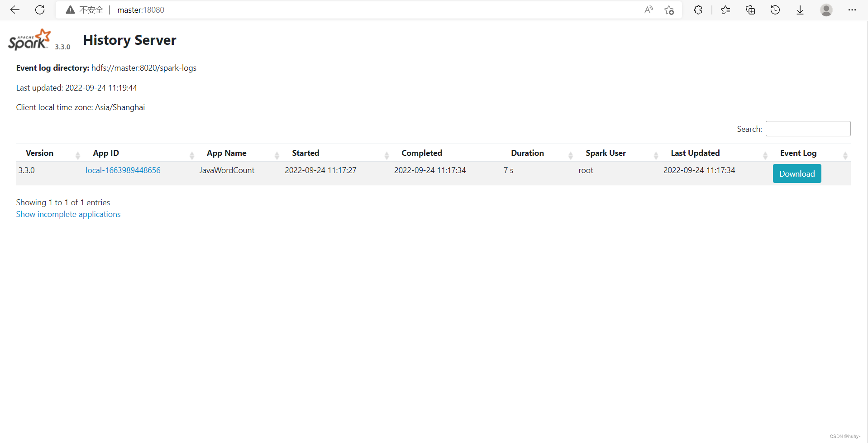
Task: Click the 不安全 security label
Action: click(91, 10)
